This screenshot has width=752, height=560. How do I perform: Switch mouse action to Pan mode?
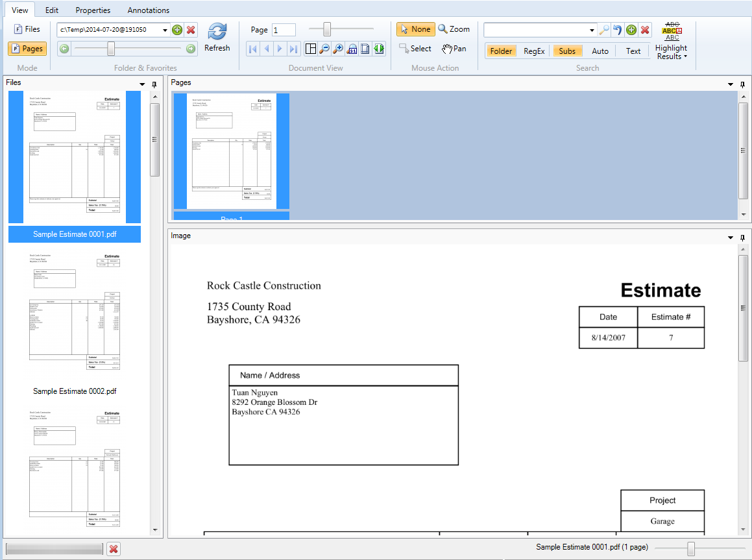(454, 48)
